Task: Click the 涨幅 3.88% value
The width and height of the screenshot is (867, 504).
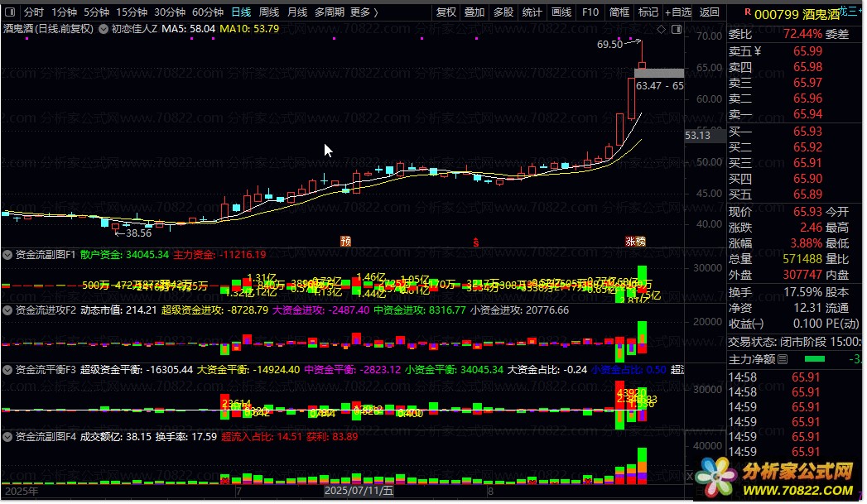Action: pyautogui.click(x=807, y=243)
